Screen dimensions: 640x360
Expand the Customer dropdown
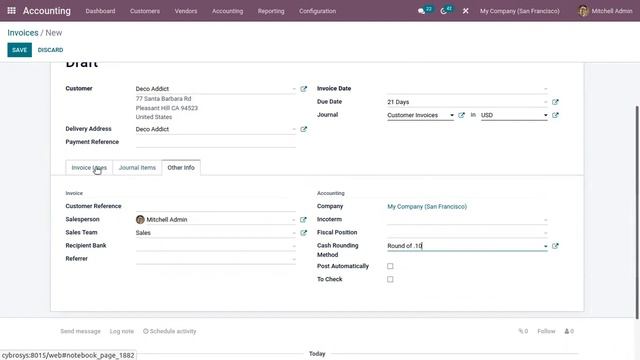294,89
